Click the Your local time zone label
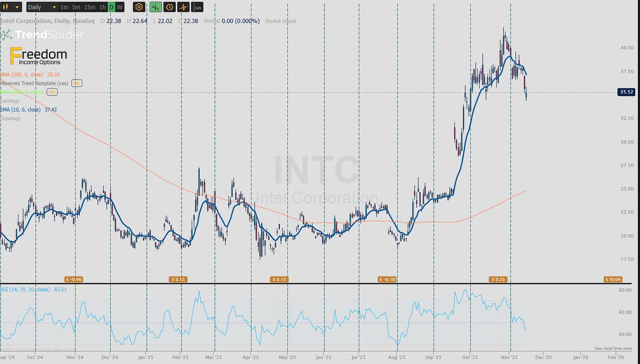This screenshot has width=640, height=364. 613,348
